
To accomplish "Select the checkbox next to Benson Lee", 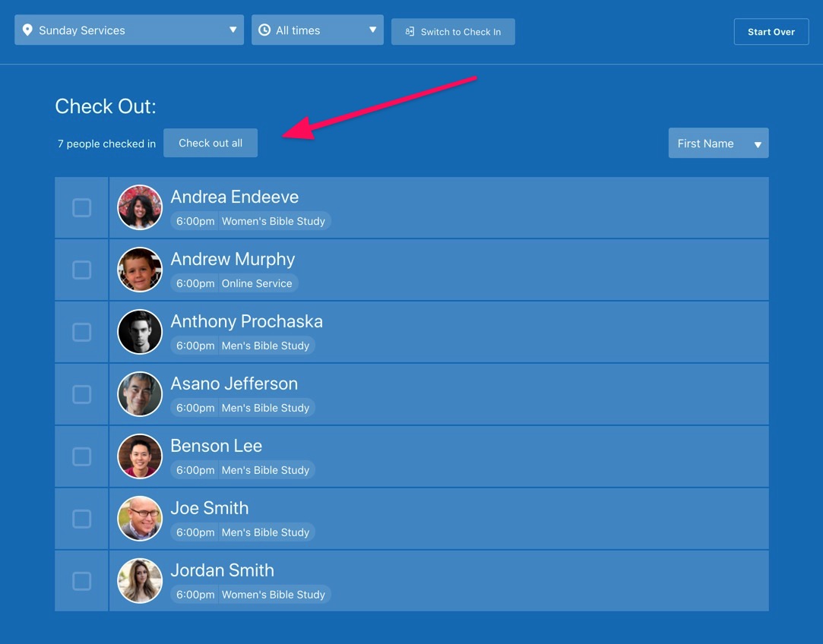I will pyautogui.click(x=81, y=456).
